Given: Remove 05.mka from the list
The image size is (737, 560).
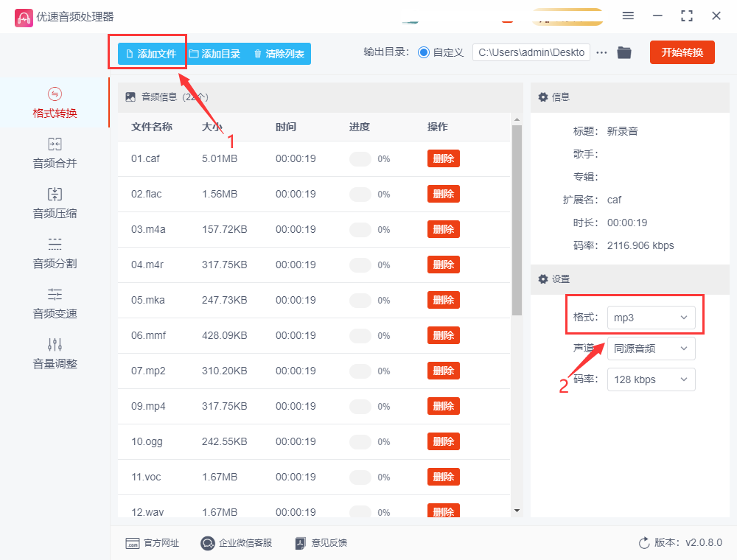Looking at the screenshot, I should tap(443, 300).
